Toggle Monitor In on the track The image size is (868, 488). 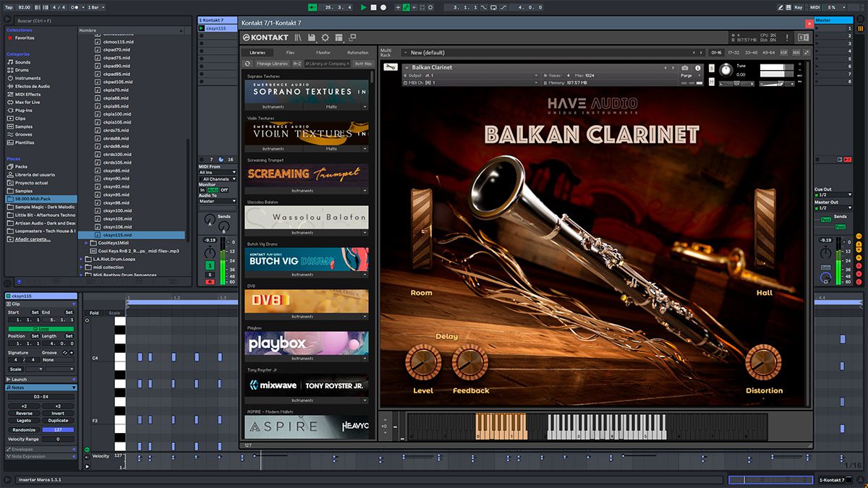tap(203, 190)
